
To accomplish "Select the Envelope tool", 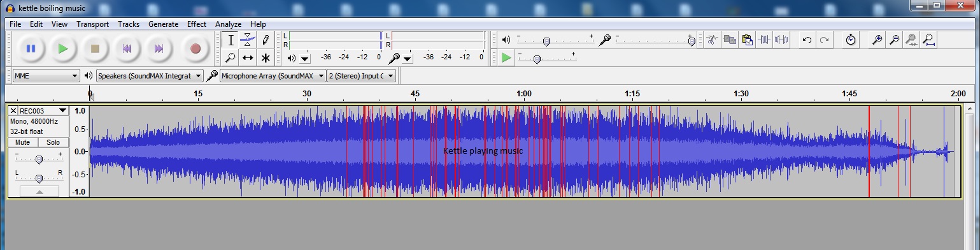I will point(248,40).
